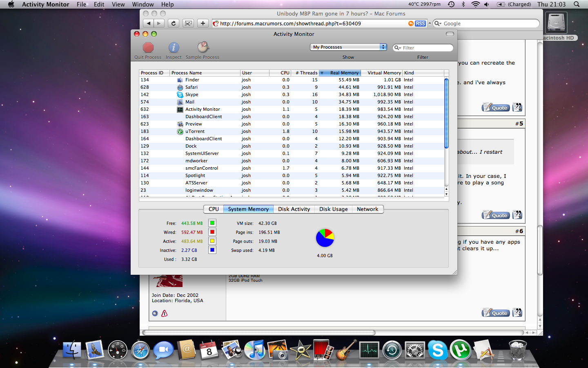Click post number #5 link
588x368 pixels.
coord(519,123)
